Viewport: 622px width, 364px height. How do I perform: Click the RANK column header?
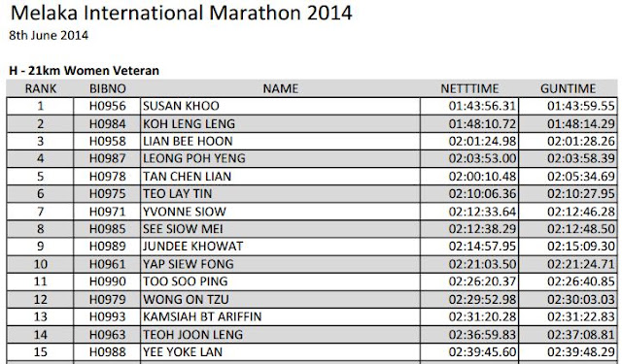click(41, 88)
